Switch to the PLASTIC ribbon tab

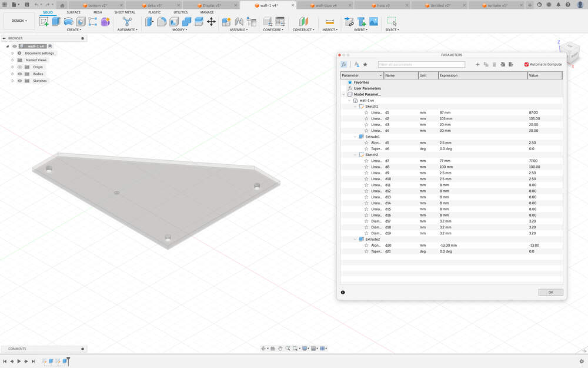155,12
